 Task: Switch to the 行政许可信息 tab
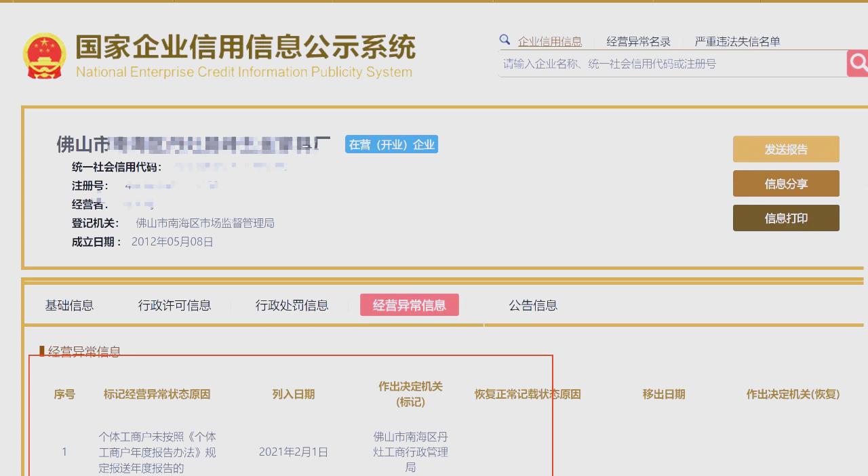point(174,305)
